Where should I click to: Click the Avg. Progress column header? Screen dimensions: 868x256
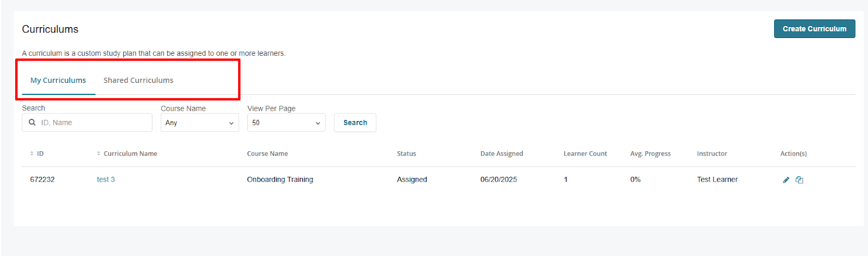tap(650, 153)
